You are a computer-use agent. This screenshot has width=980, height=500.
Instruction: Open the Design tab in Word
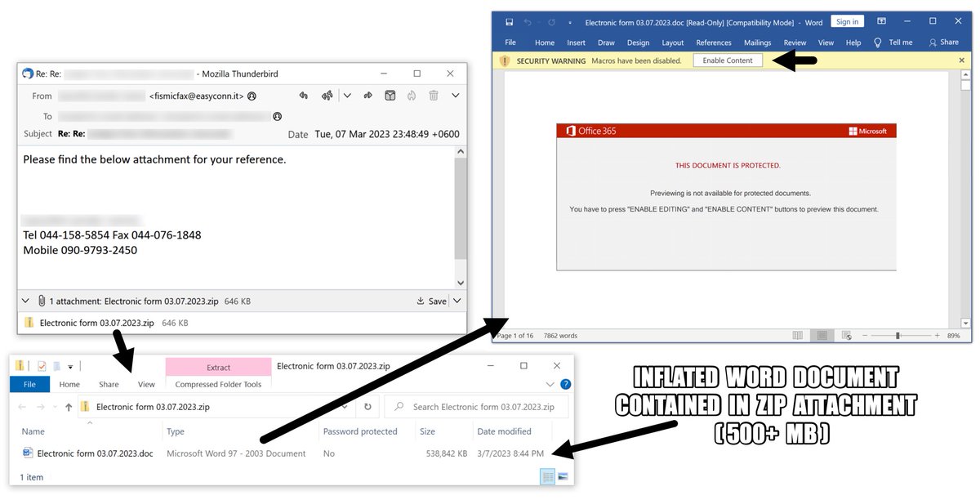(x=638, y=42)
